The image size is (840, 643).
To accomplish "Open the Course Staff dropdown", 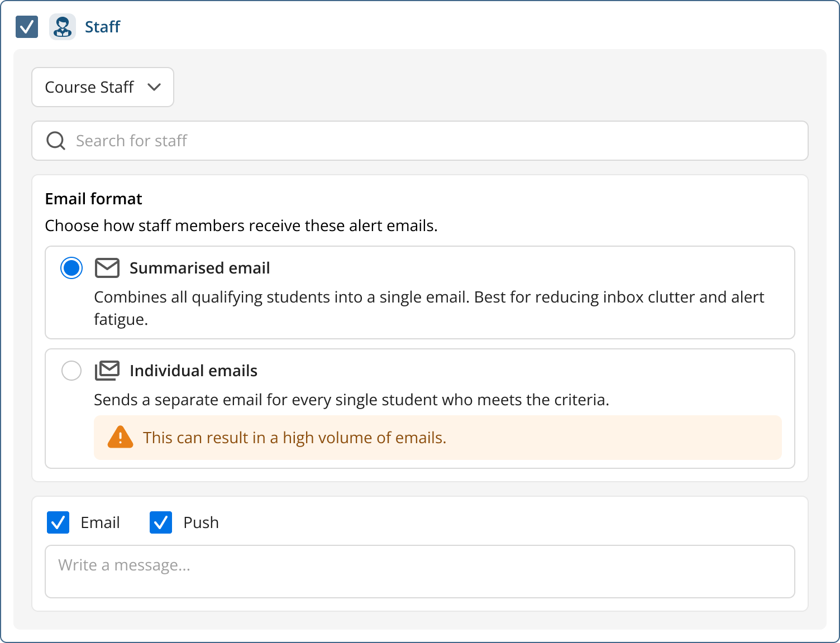I will (x=103, y=87).
